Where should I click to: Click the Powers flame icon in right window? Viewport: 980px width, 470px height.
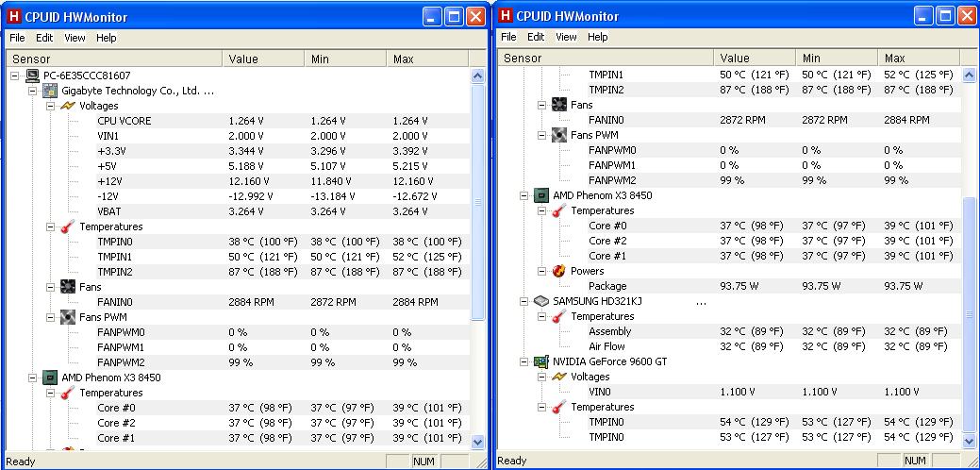tap(559, 271)
